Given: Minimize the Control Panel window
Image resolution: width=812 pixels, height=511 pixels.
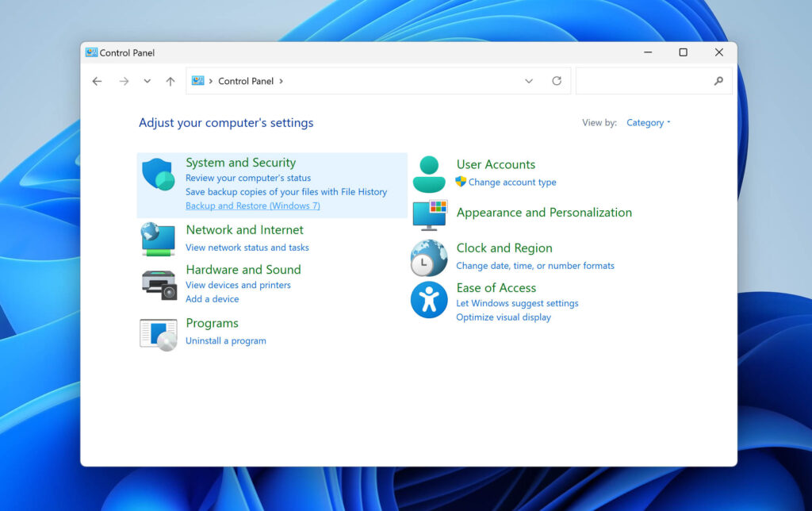Looking at the screenshot, I should pyautogui.click(x=648, y=52).
